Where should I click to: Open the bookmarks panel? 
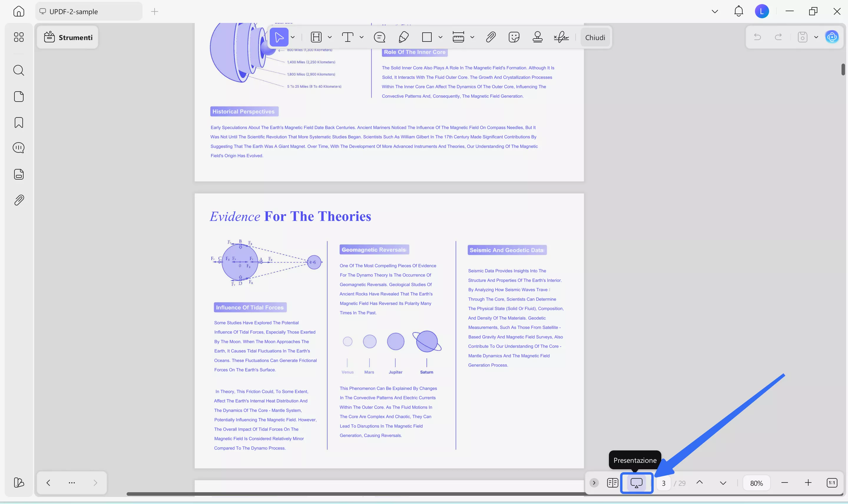18,122
